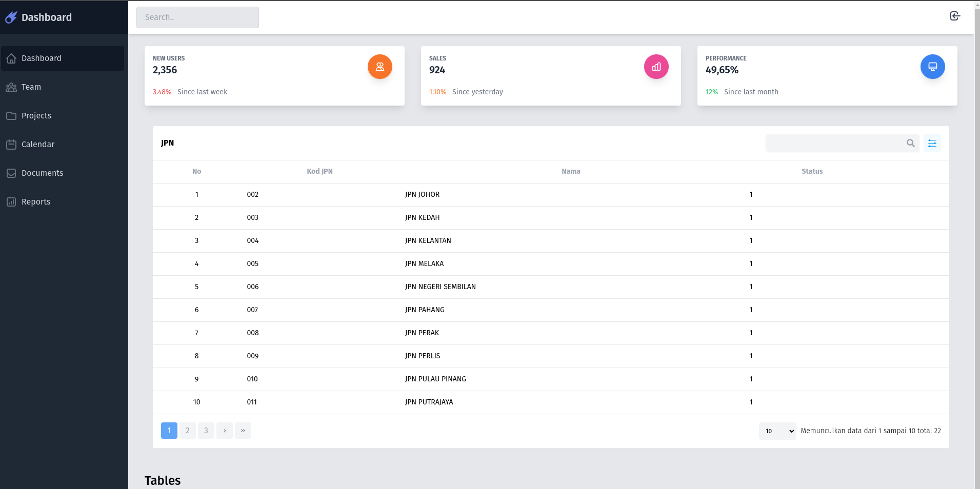This screenshot has height=489, width=980.
Task: Go to page 2 of JPN table
Action: pos(188,431)
